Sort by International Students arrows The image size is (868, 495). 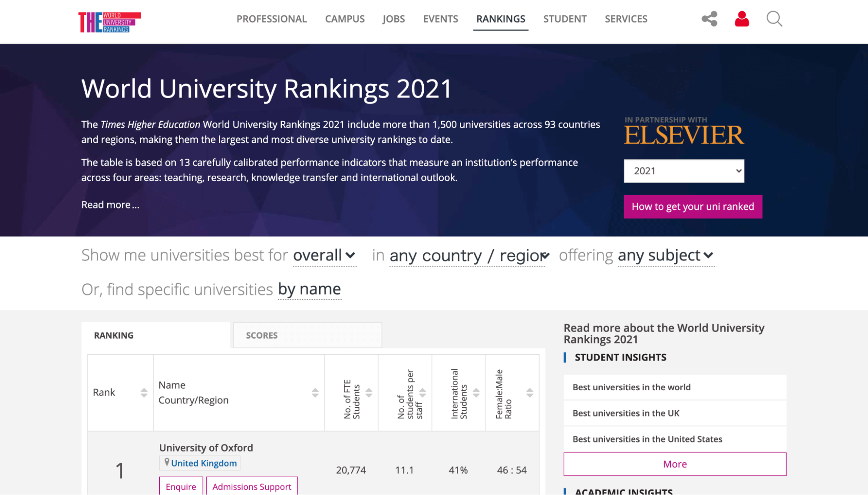tap(476, 393)
